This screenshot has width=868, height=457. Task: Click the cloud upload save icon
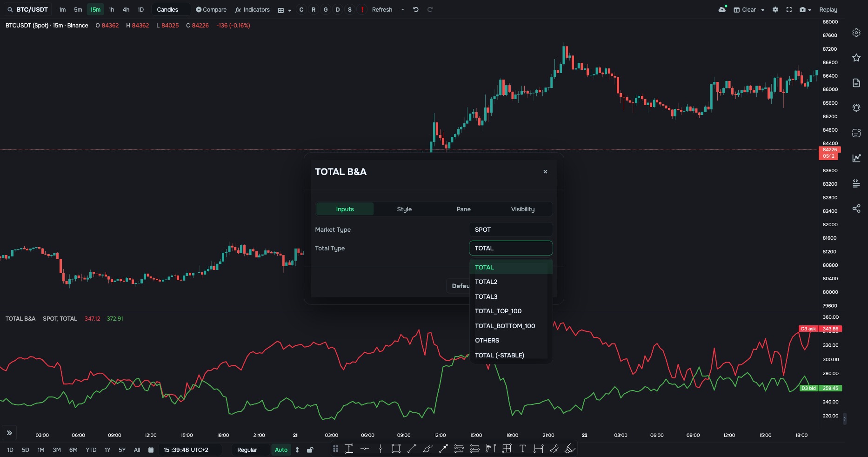(x=722, y=9)
